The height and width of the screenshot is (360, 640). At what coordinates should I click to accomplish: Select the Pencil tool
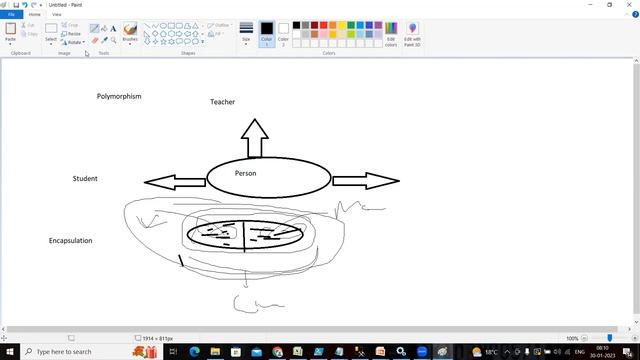(x=94, y=29)
